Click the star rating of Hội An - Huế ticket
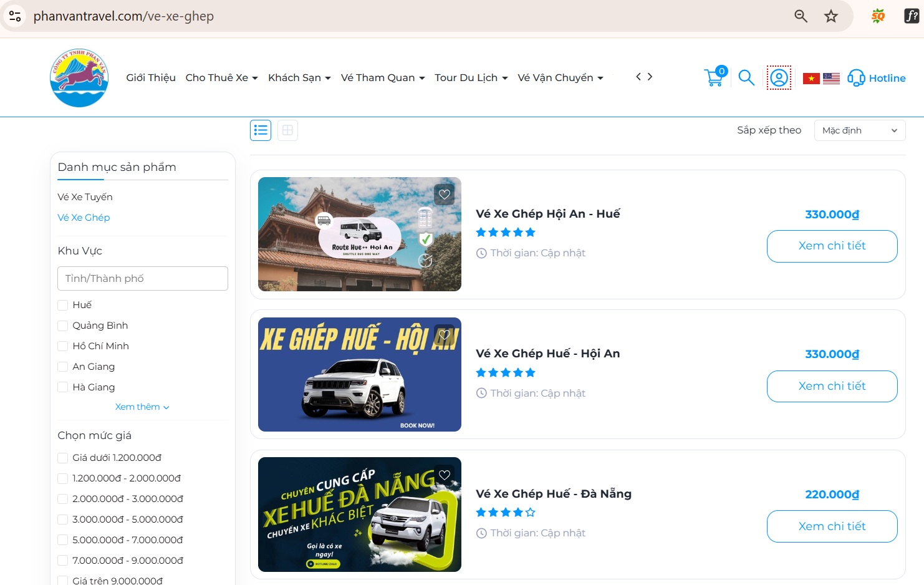Screen dimensions: 924x585 506,233
